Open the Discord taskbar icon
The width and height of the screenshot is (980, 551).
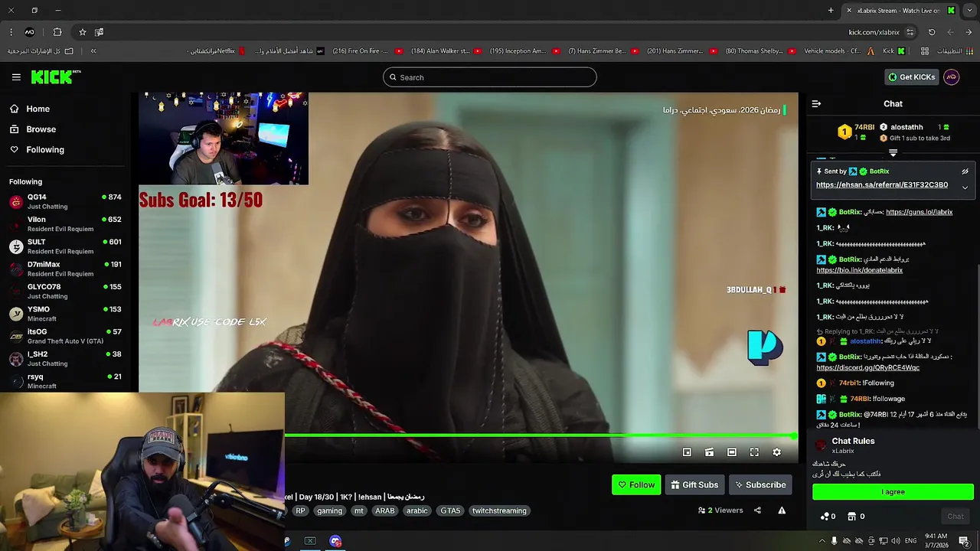point(335,541)
